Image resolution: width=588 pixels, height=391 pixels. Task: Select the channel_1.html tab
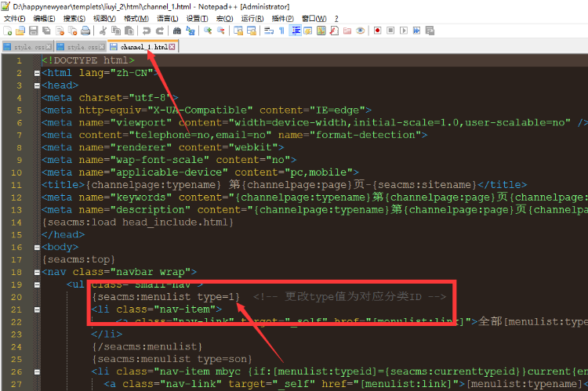(143, 47)
